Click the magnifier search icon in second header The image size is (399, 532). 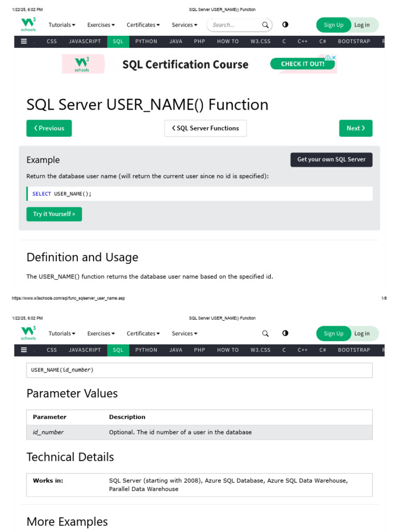265,334
